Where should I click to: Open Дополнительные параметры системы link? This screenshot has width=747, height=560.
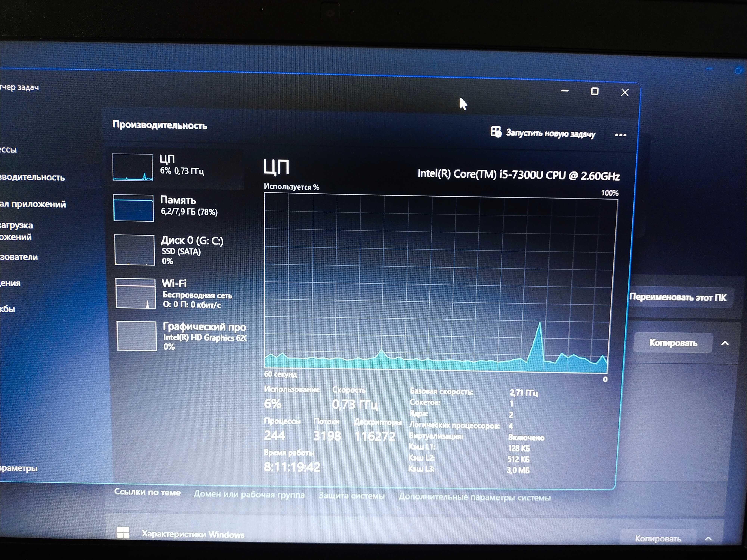tap(475, 497)
